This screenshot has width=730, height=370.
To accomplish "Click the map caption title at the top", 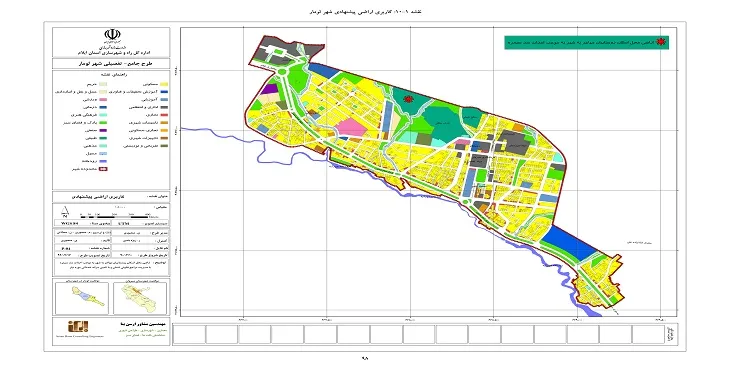I will (x=365, y=11).
